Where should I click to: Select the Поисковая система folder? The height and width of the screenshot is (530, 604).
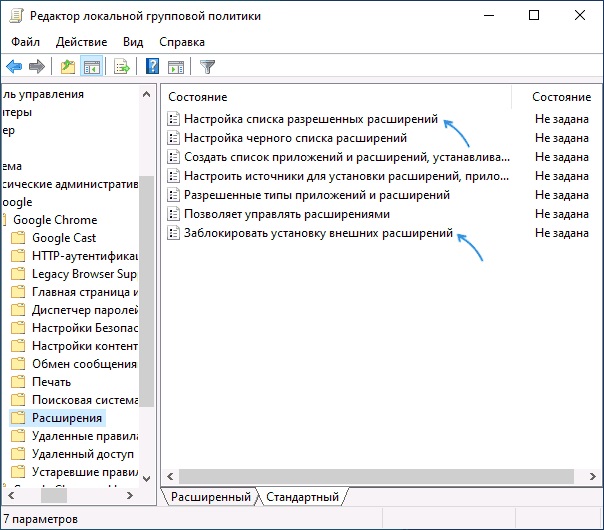click(x=85, y=400)
